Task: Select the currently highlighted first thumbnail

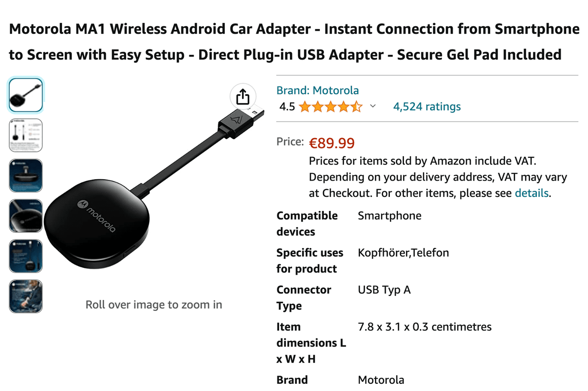Action: click(25, 95)
